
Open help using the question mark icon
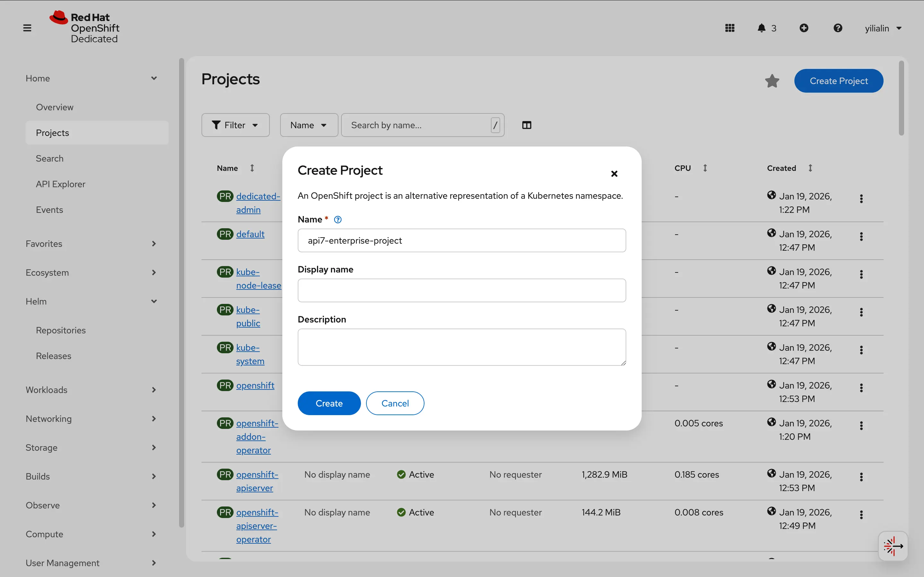pyautogui.click(x=838, y=28)
